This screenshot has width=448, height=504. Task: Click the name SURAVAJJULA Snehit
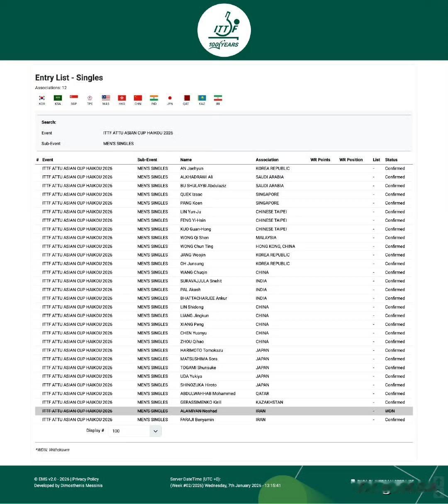coord(201,281)
